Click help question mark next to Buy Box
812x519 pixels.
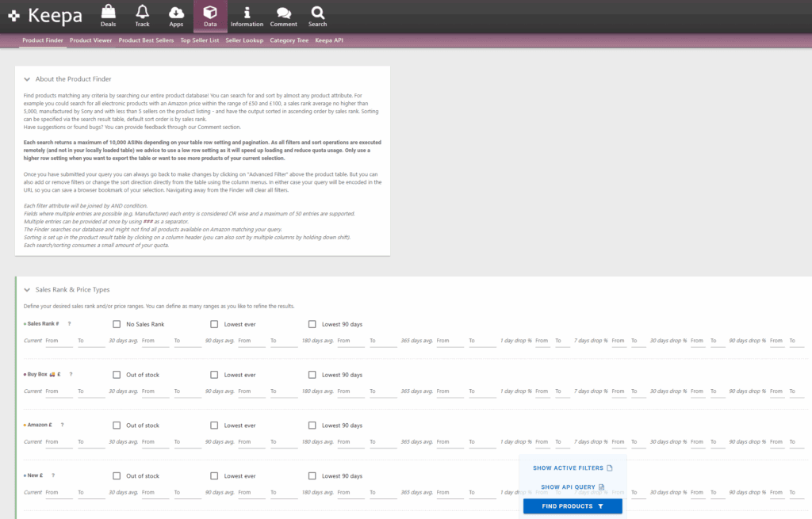pos(71,374)
